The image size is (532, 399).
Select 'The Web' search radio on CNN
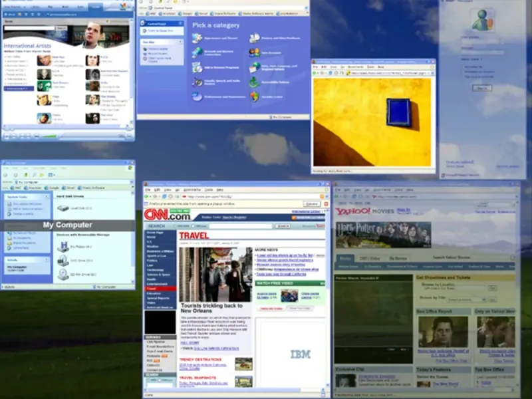175,226
